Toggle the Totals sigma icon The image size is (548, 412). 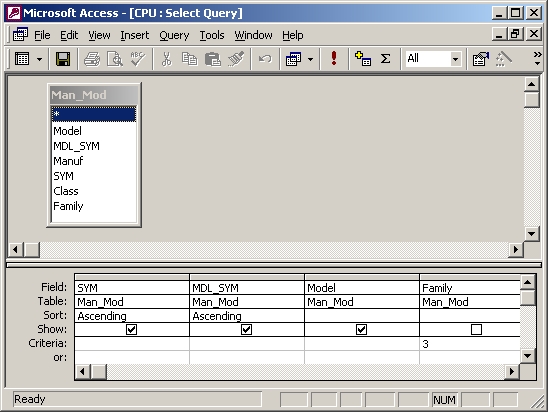(x=385, y=59)
